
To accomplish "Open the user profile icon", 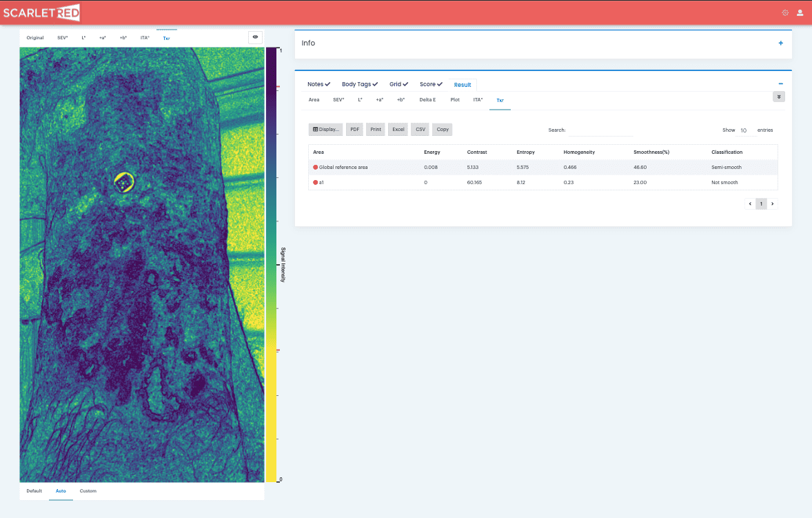I will click(800, 13).
